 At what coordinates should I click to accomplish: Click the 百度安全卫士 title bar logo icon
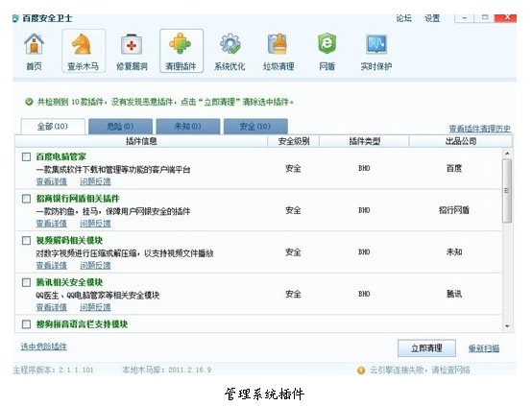pos(15,18)
